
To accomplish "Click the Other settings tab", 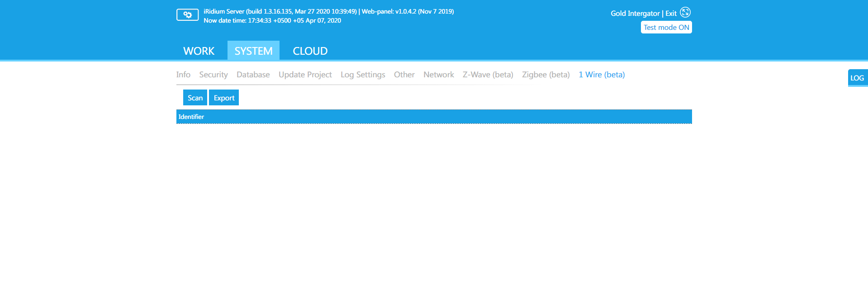I will 404,75.
